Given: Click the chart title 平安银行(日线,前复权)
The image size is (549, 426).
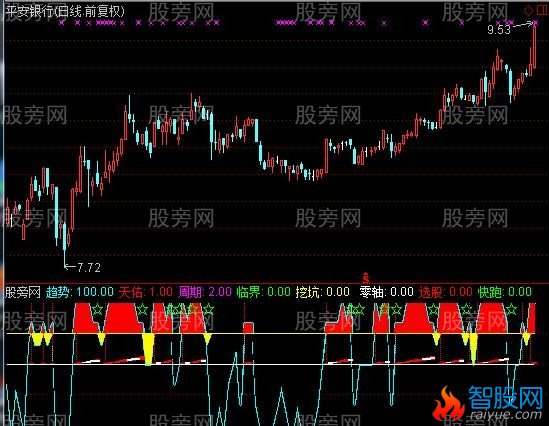Looking at the screenshot, I should [x=65, y=12].
